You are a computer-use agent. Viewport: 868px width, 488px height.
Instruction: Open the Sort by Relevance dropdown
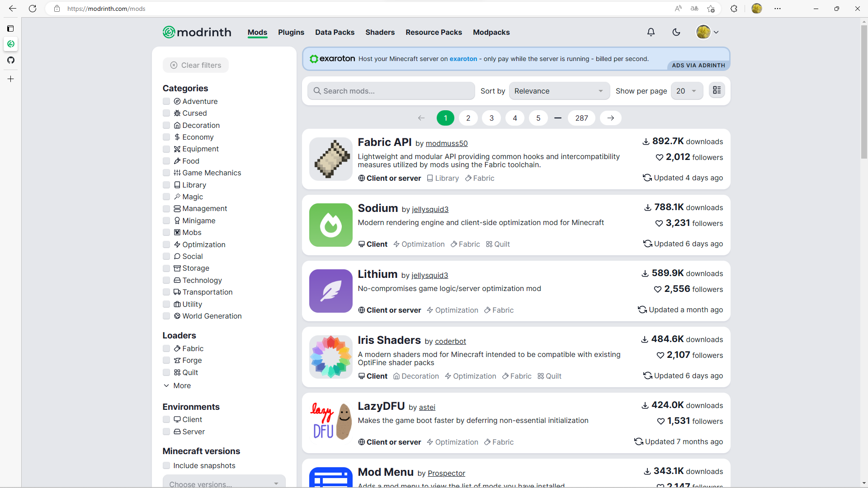559,91
